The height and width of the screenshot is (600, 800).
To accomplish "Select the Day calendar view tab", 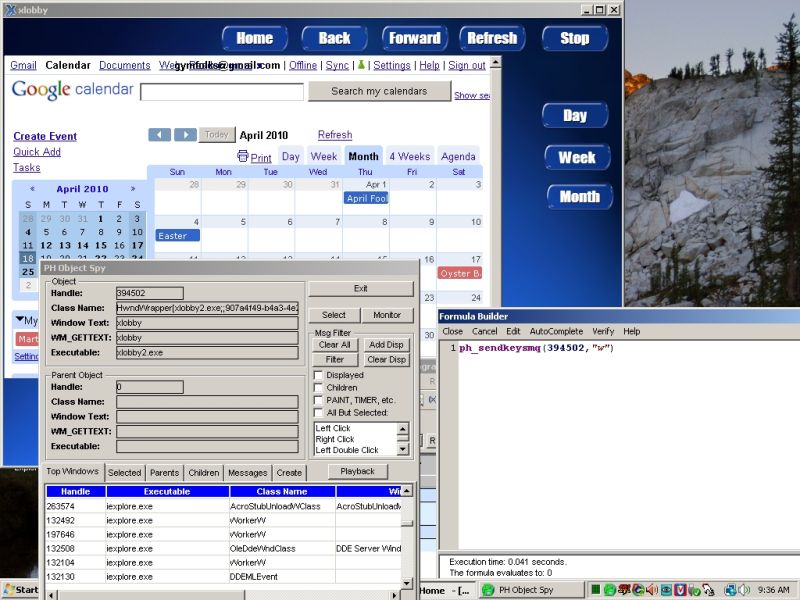I will pos(291,157).
